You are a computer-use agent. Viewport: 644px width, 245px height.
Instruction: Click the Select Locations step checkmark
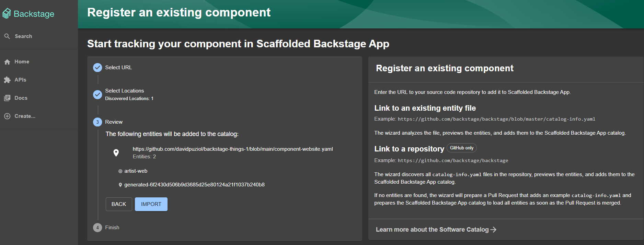click(97, 95)
